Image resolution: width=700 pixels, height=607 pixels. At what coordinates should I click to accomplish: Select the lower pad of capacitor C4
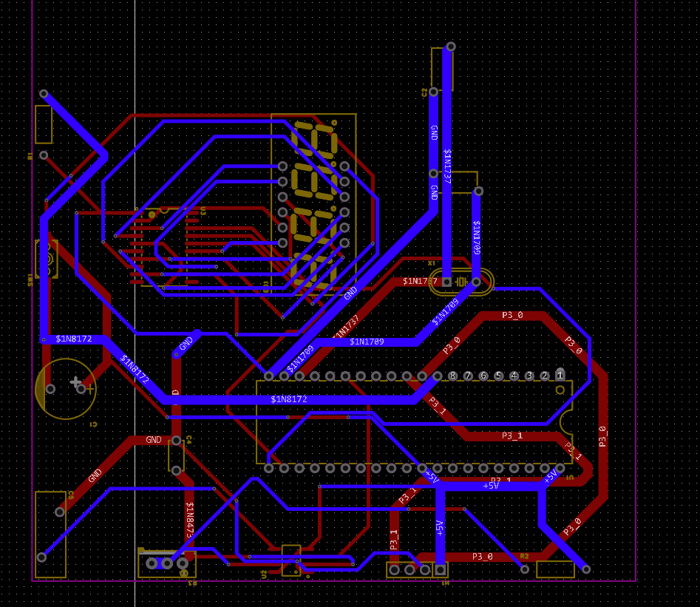click(x=177, y=470)
